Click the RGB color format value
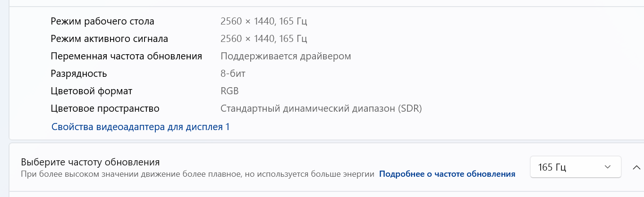644x197 pixels. coord(229,91)
